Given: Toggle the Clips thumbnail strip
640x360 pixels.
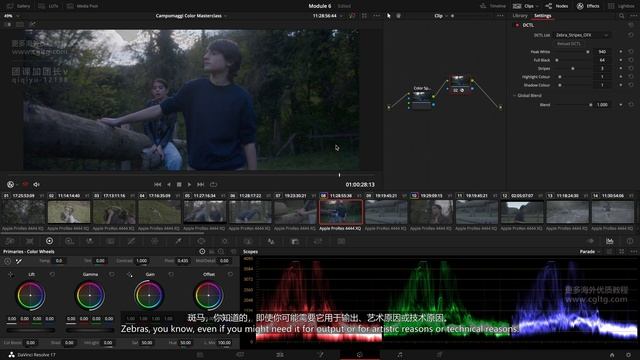Looking at the screenshot, I should coord(524,6).
